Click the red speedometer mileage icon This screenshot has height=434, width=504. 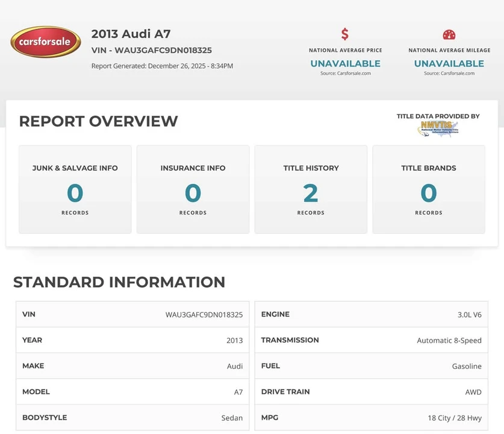pyautogui.click(x=449, y=34)
